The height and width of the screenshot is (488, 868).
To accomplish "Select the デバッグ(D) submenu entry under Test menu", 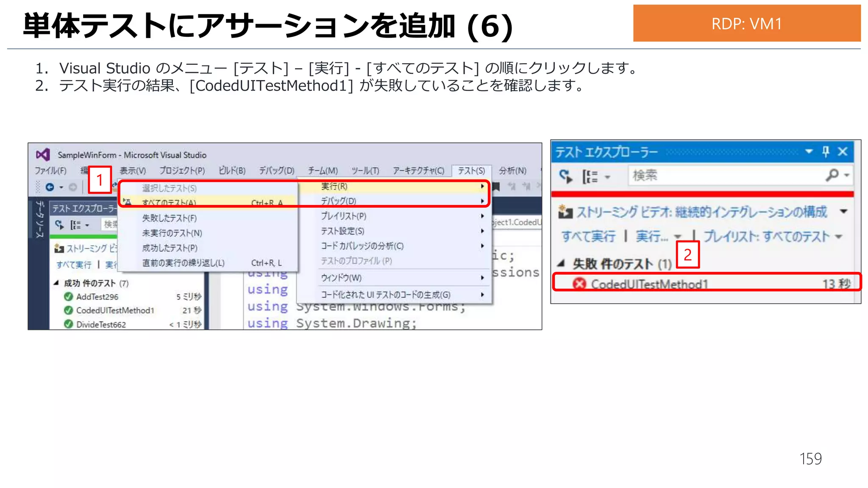I will (x=394, y=201).
